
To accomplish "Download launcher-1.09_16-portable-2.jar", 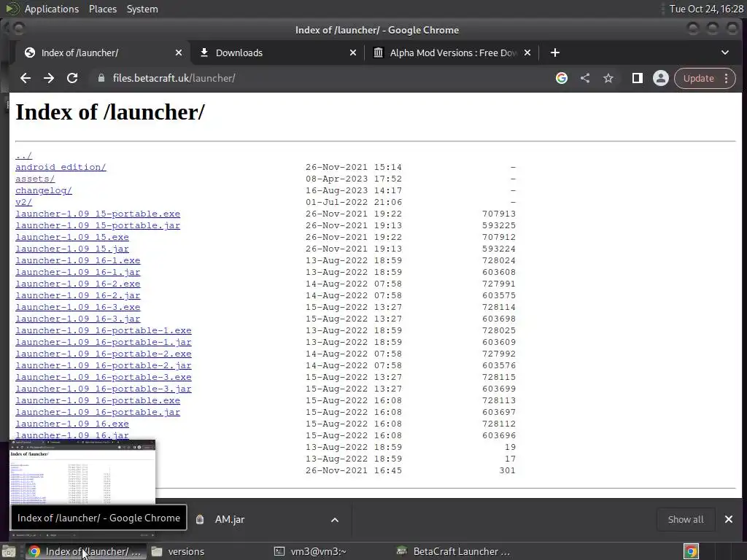I will 104,366.
